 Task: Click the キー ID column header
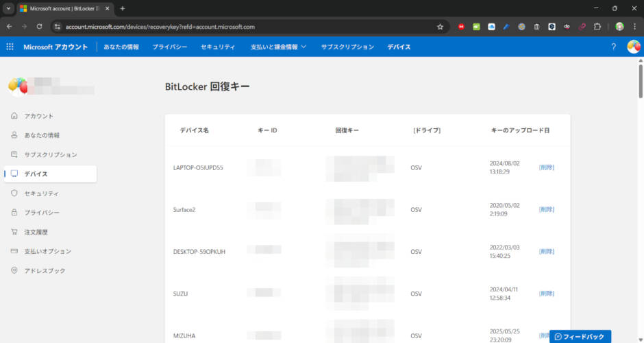coord(267,130)
